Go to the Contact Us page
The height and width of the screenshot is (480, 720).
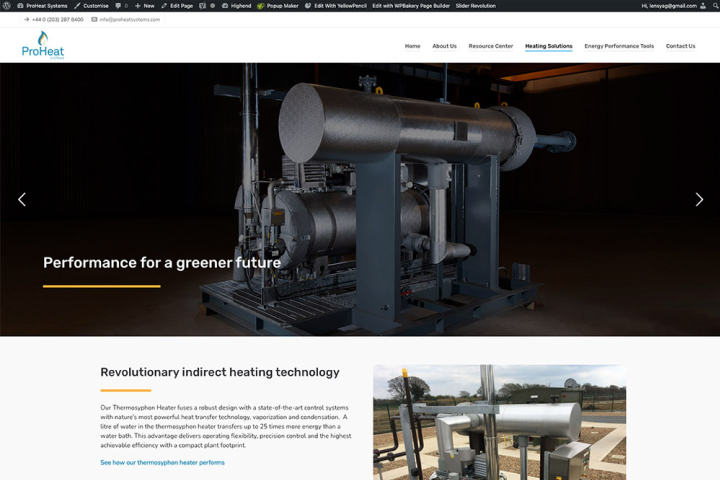click(x=681, y=46)
